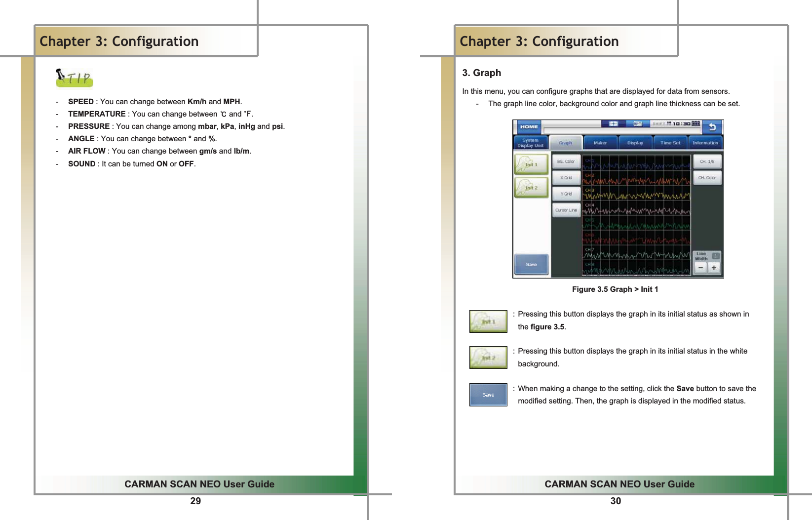The height and width of the screenshot is (520, 812).
Task: Increase Line Width with the plus stepper
Action: (714, 268)
